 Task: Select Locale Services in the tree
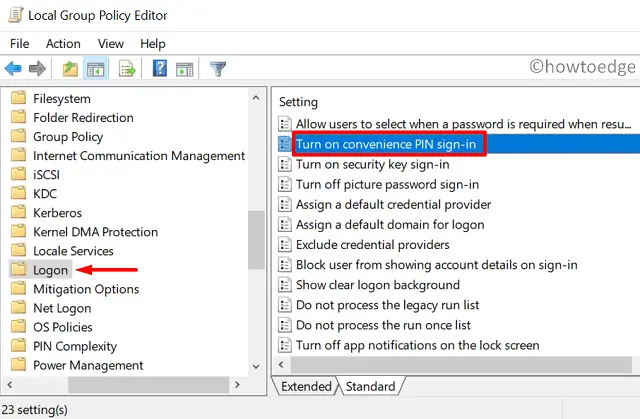tap(73, 251)
